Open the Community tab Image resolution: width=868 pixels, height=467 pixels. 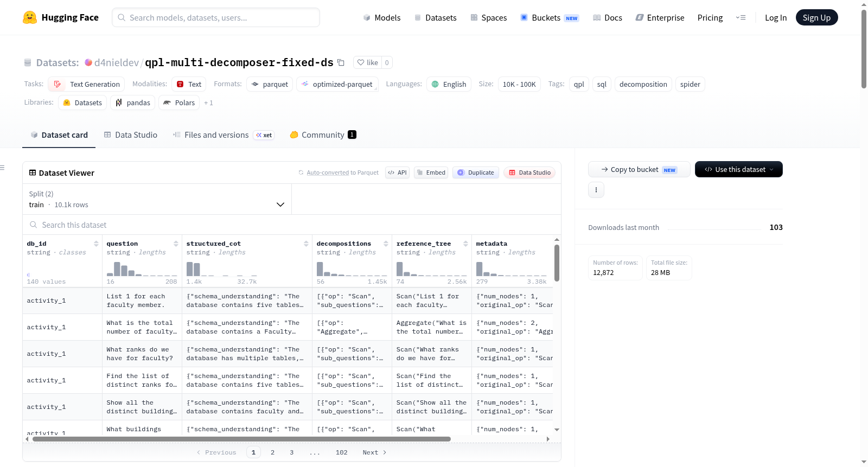click(323, 135)
